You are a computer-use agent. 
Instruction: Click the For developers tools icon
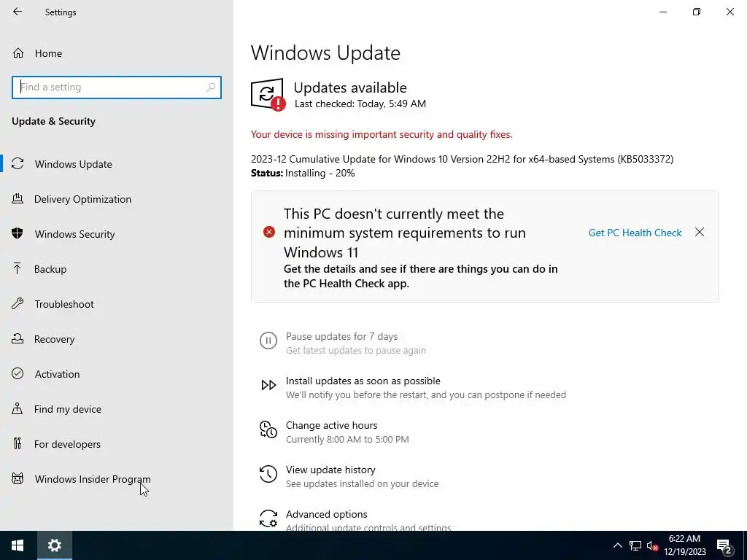18,443
